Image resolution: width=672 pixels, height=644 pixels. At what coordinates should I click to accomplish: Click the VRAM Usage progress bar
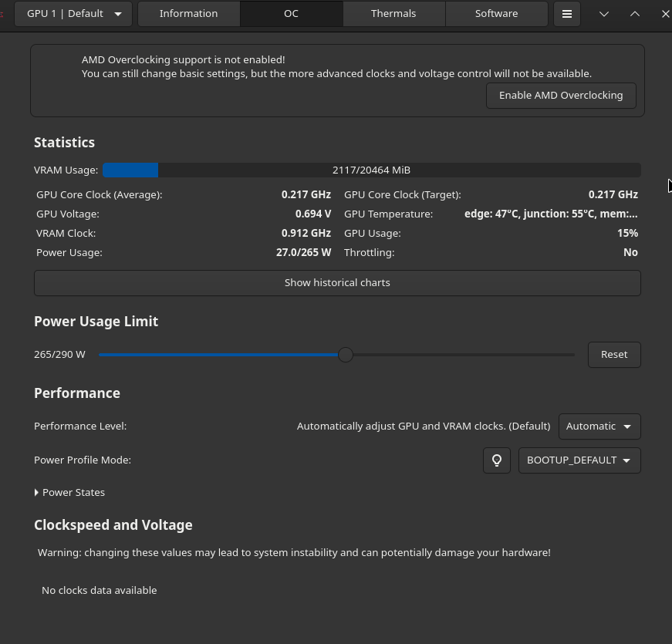[x=371, y=170]
